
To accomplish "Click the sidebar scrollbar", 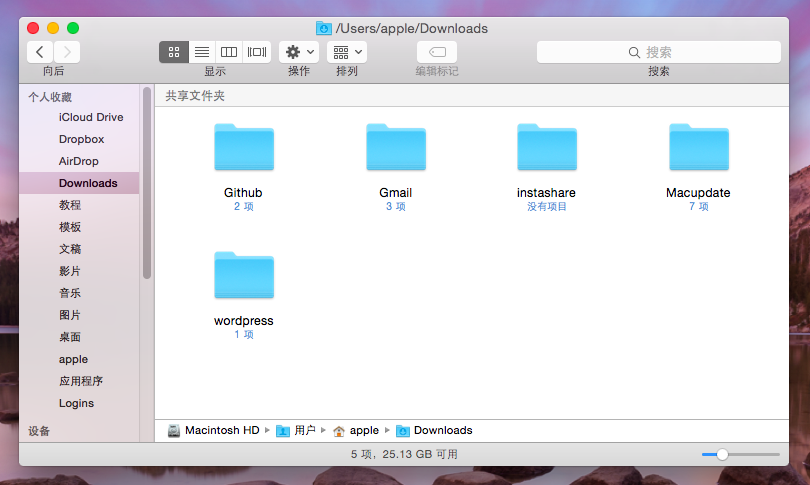I will [147, 183].
